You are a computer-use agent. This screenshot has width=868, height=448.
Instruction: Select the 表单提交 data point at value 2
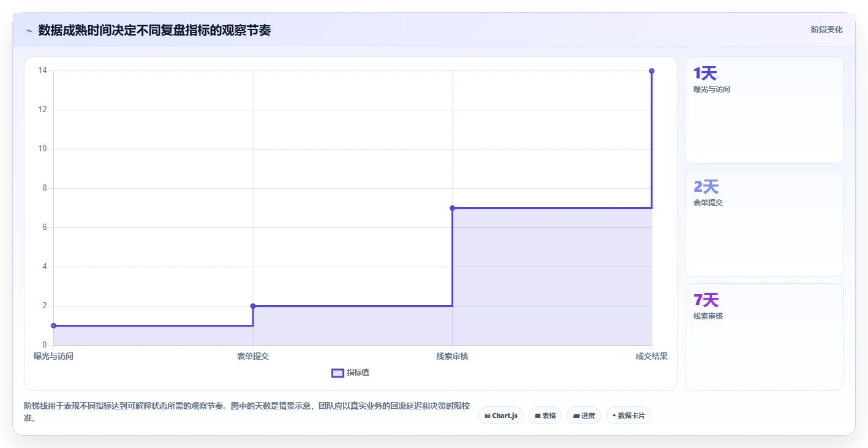click(253, 306)
